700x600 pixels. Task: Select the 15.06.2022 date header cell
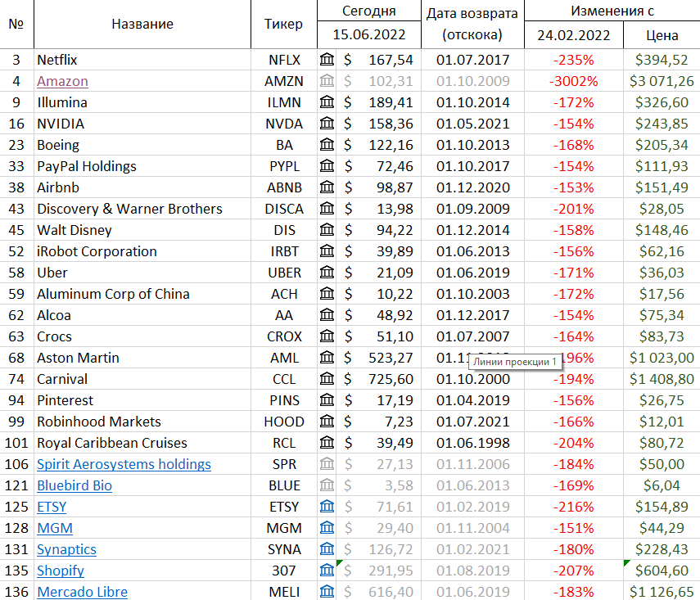(369, 35)
